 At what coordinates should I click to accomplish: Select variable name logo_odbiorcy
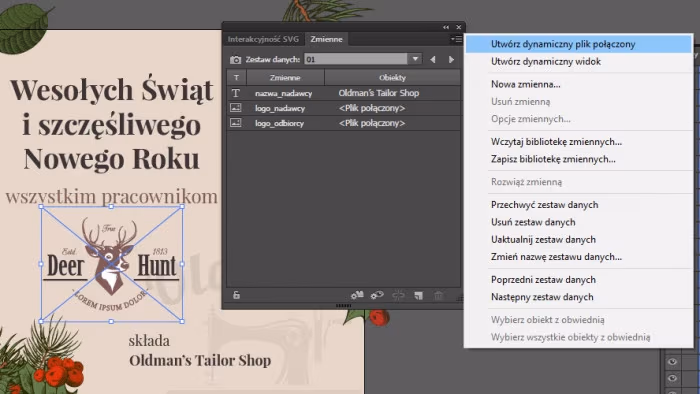tap(279, 123)
